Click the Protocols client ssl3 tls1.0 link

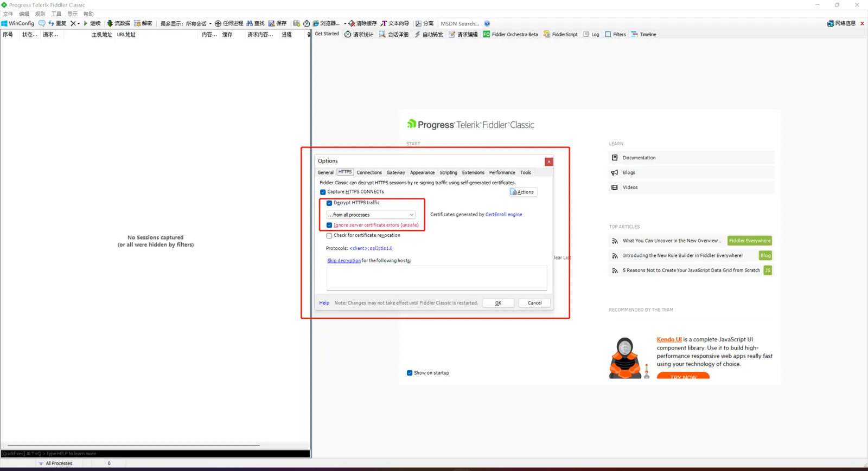[x=371, y=248]
